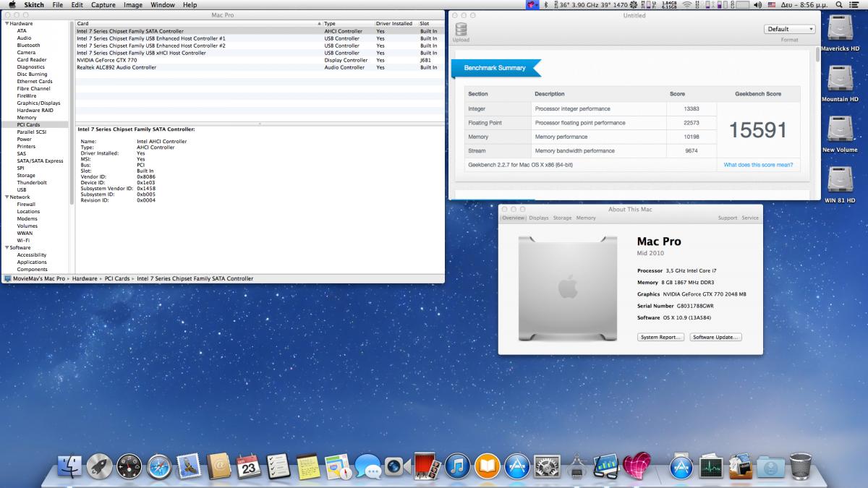This screenshot has width=868, height=488.
Task: Click Wi-Fi status icon in menu bar
Action: tap(686, 5)
